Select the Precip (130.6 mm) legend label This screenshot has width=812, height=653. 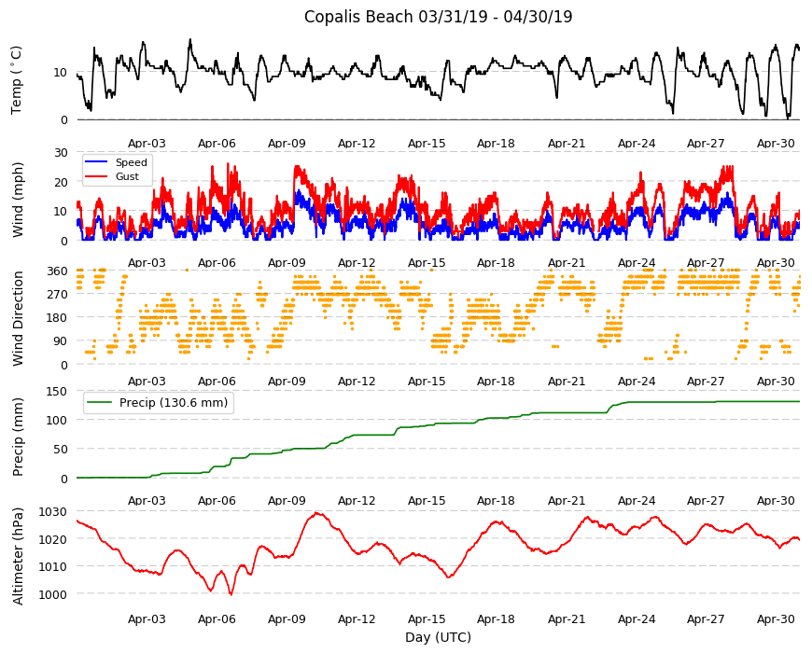click(x=174, y=403)
